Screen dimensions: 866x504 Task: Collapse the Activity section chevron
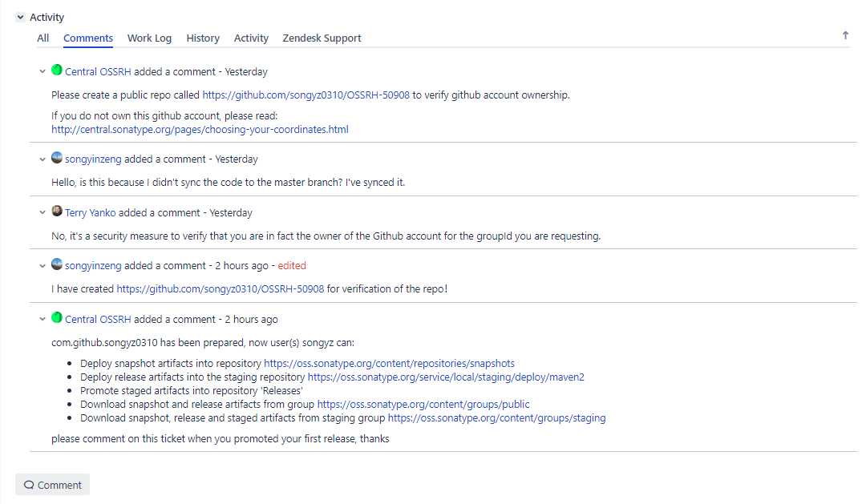tap(20, 17)
